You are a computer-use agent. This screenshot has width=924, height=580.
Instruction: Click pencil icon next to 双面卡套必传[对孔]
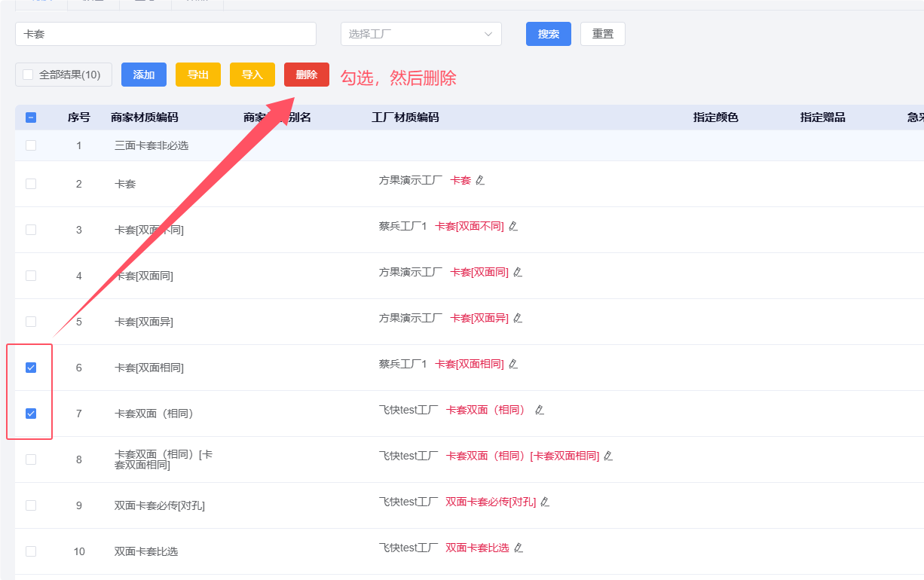point(545,502)
